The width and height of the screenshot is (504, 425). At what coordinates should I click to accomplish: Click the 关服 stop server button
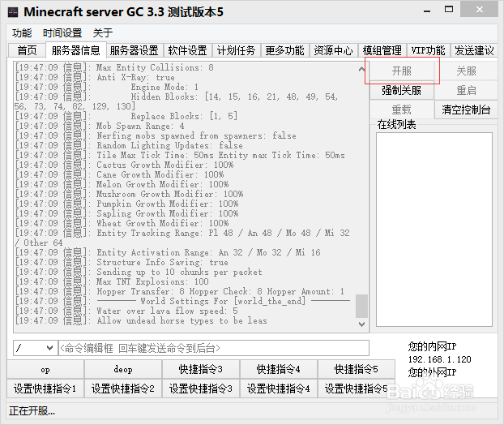pyautogui.click(x=466, y=71)
